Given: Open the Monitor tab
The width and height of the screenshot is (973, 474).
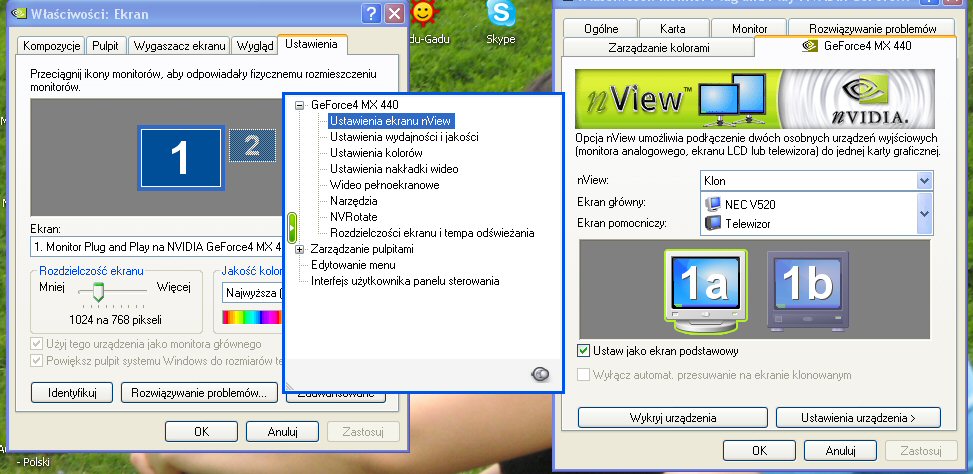Looking at the screenshot, I should tap(749, 29).
